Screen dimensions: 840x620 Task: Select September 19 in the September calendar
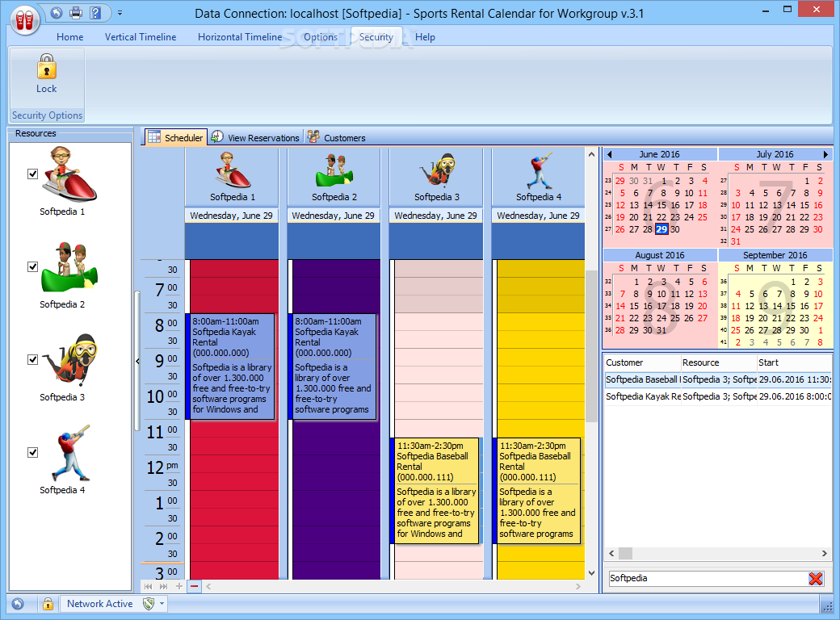pyautogui.click(x=750, y=318)
